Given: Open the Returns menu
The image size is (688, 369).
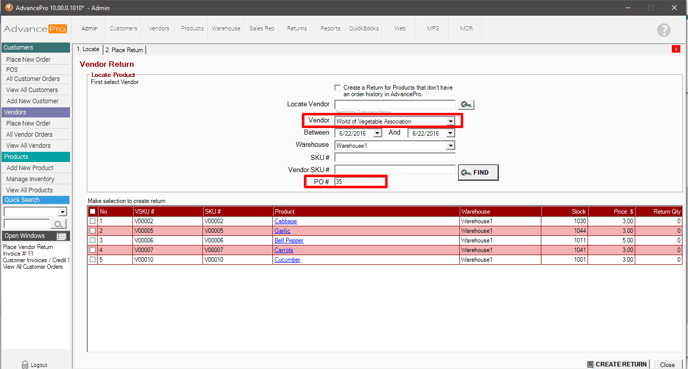Looking at the screenshot, I should (297, 29).
